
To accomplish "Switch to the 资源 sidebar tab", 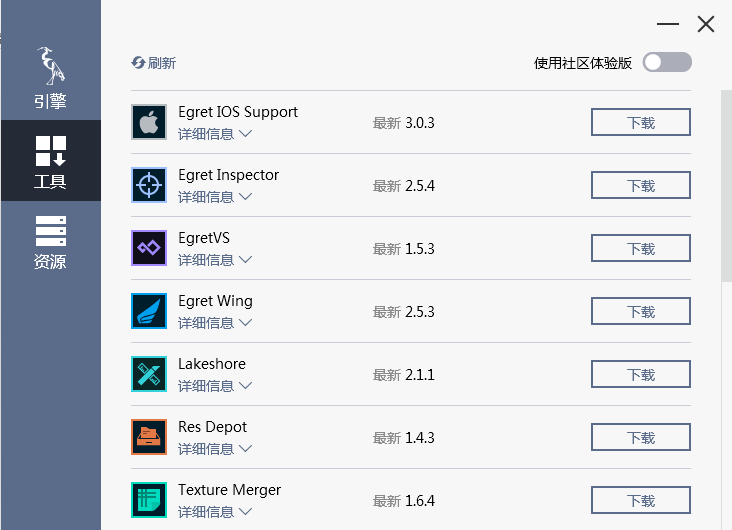I will point(50,242).
